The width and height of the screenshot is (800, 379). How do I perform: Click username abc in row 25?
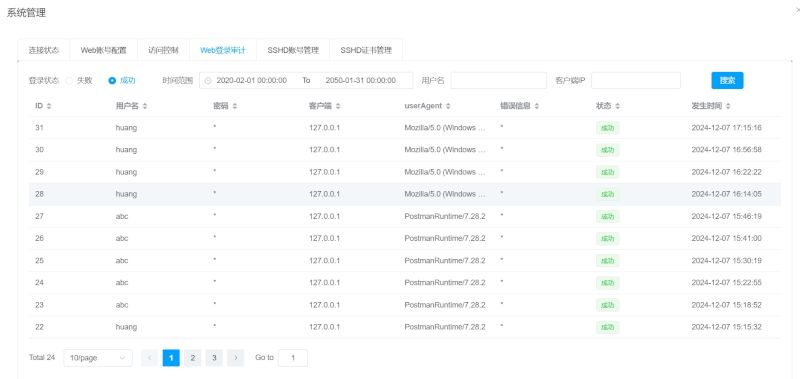[x=122, y=260]
